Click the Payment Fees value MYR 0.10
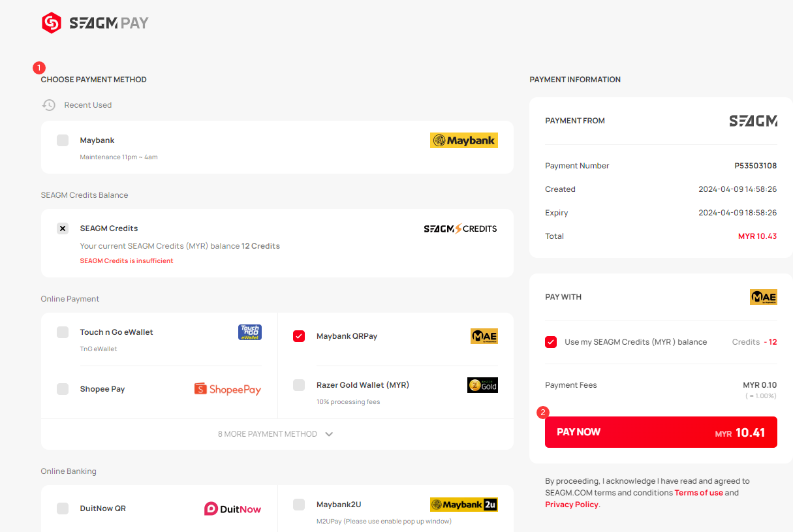 (x=760, y=385)
